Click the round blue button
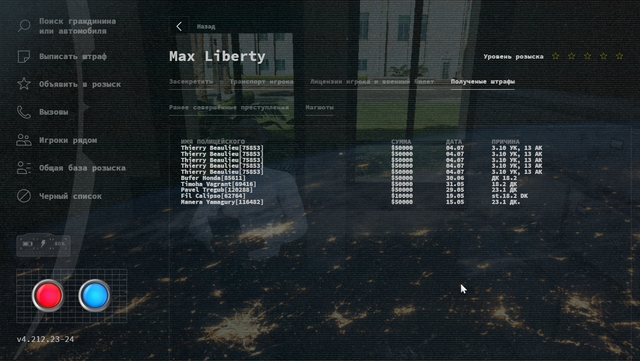Image resolution: width=640 pixels, height=361 pixels. (x=94, y=295)
